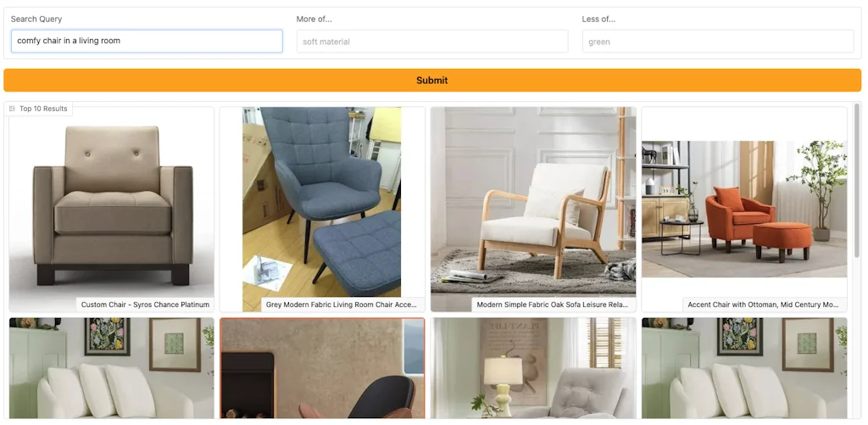Select the white cushion oak frame chair image
Image resolution: width=868 pixels, height=425 pixels.
(533, 210)
